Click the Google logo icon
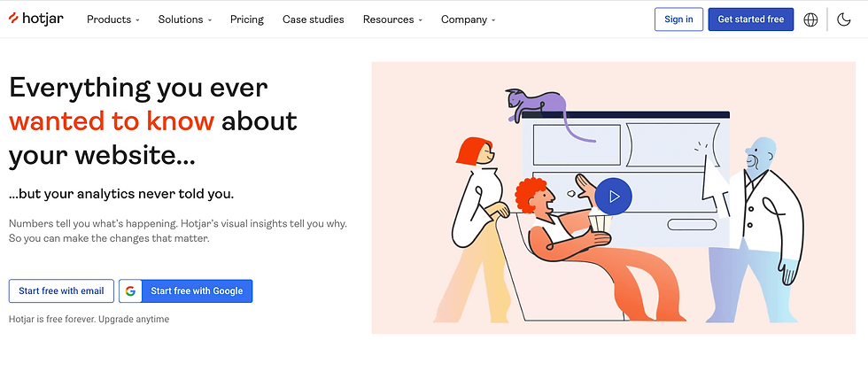Screen dimensions: 868x387 [x=131, y=291]
